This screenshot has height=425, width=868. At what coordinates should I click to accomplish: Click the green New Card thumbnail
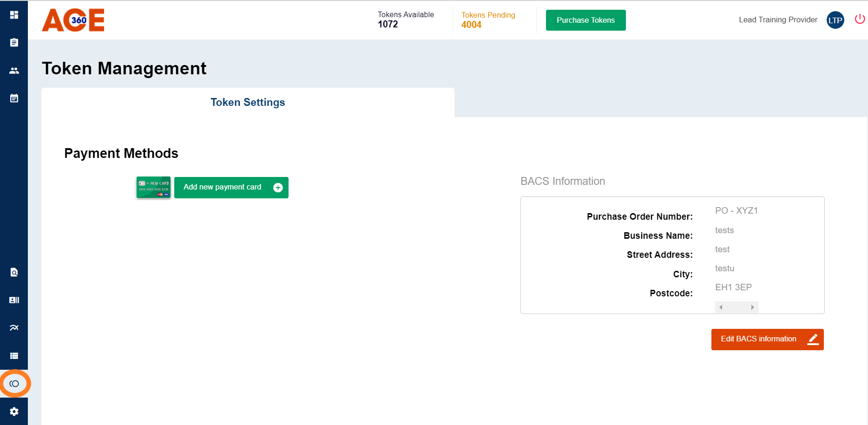(x=153, y=187)
